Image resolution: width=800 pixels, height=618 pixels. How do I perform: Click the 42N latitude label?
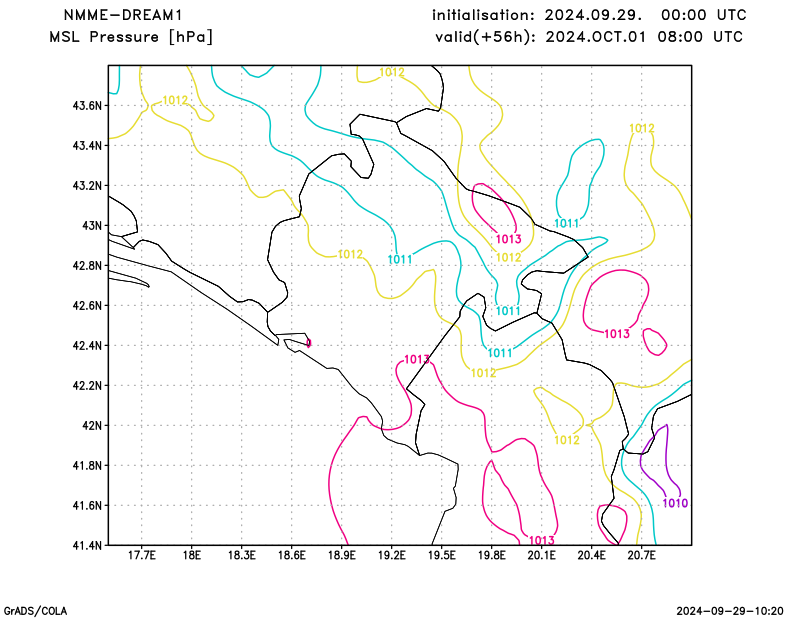pos(92,425)
